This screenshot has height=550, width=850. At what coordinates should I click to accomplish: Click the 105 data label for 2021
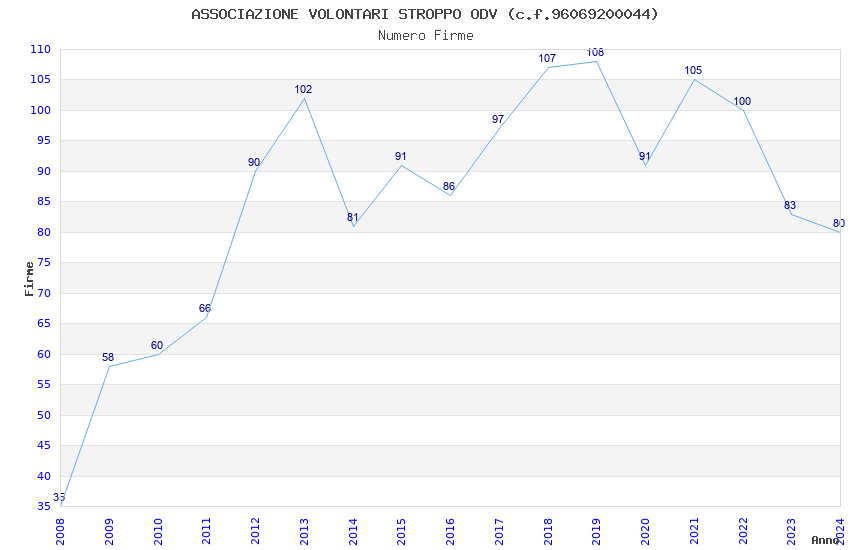(x=693, y=70)
